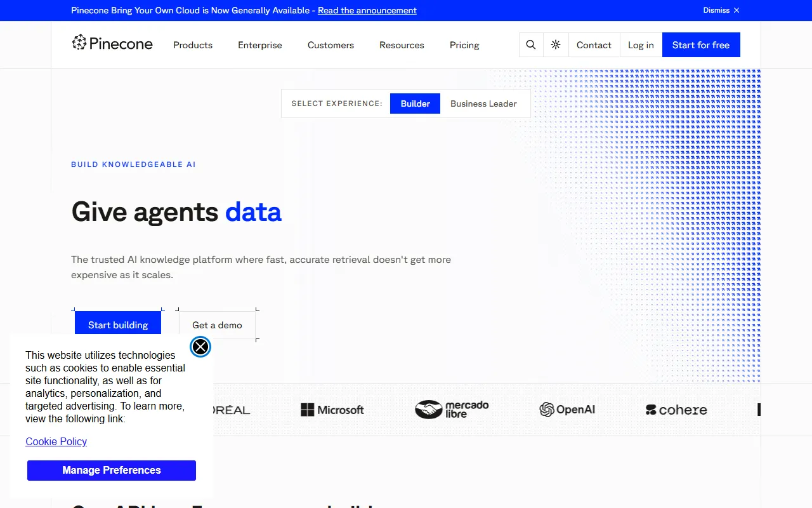Viewport: 812px width, 508px height.
Task: Close the cookie notice with the X icon
Action: (x=200, y=347)
